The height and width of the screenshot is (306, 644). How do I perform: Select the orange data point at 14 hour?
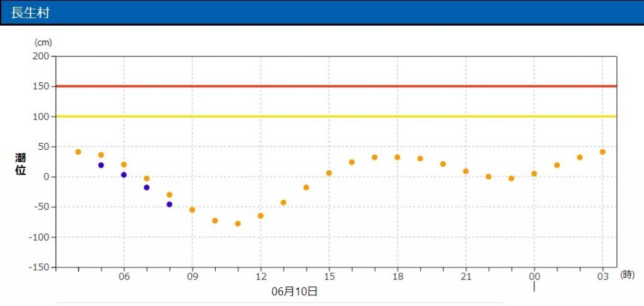(306, 188)
